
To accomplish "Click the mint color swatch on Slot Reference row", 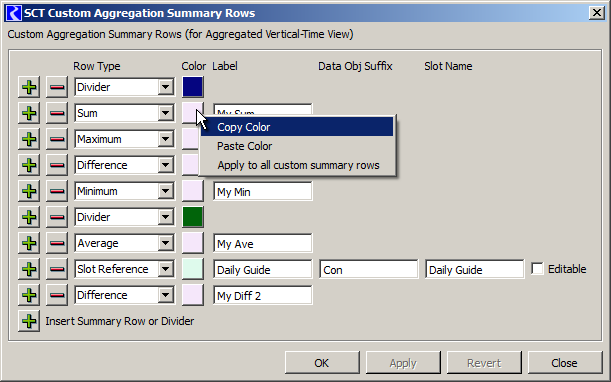I will 193,269.
